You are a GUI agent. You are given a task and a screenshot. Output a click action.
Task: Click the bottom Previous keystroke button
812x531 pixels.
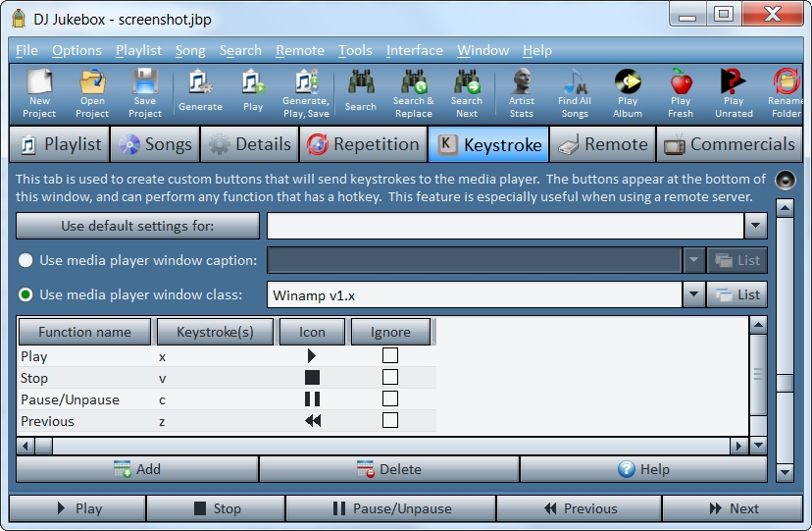pos(579,508)
